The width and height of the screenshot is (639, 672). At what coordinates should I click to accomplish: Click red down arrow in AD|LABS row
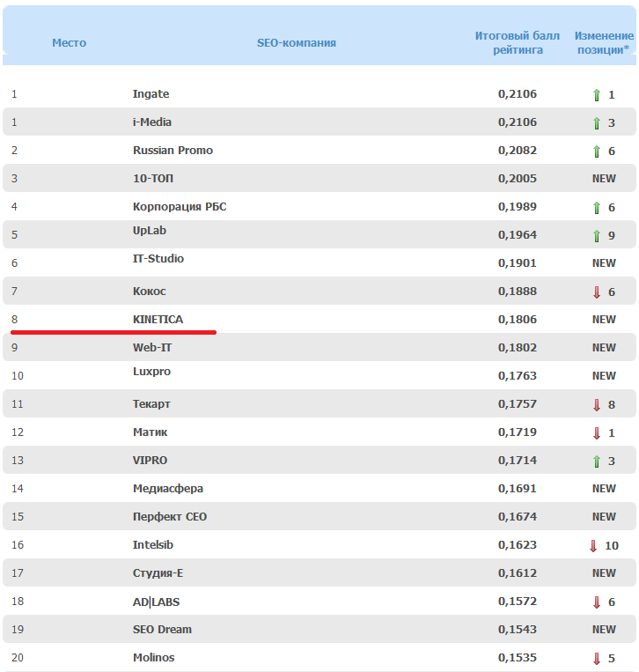(597, 602)
